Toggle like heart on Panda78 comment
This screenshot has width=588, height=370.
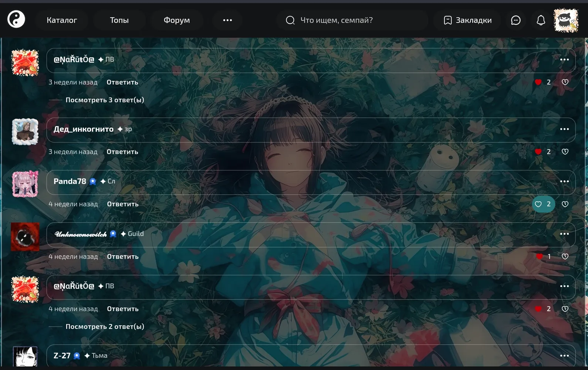tap(543, 204)
